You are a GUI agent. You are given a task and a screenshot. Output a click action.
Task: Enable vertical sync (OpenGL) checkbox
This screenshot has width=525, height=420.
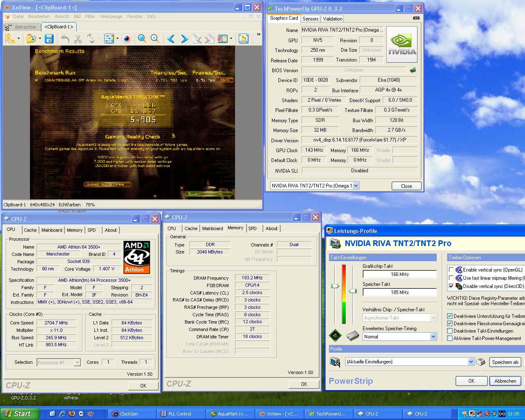[451, 270]
